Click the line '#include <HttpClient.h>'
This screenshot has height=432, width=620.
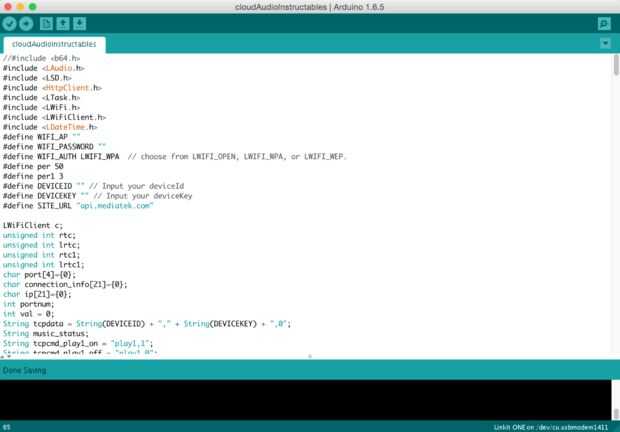pos(52,88)
